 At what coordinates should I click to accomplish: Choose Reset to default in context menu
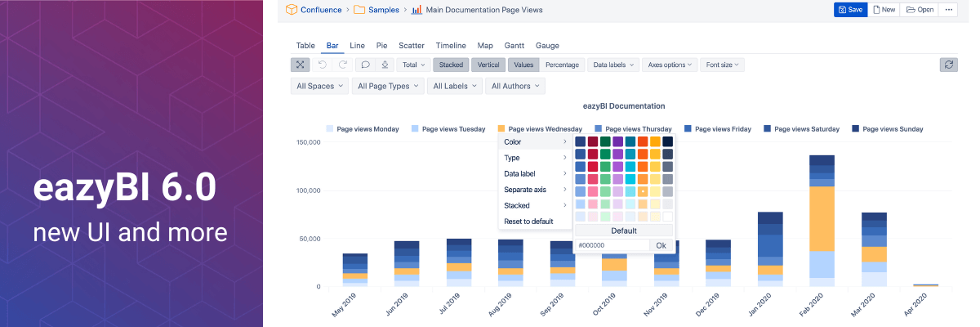coord(535,222)
